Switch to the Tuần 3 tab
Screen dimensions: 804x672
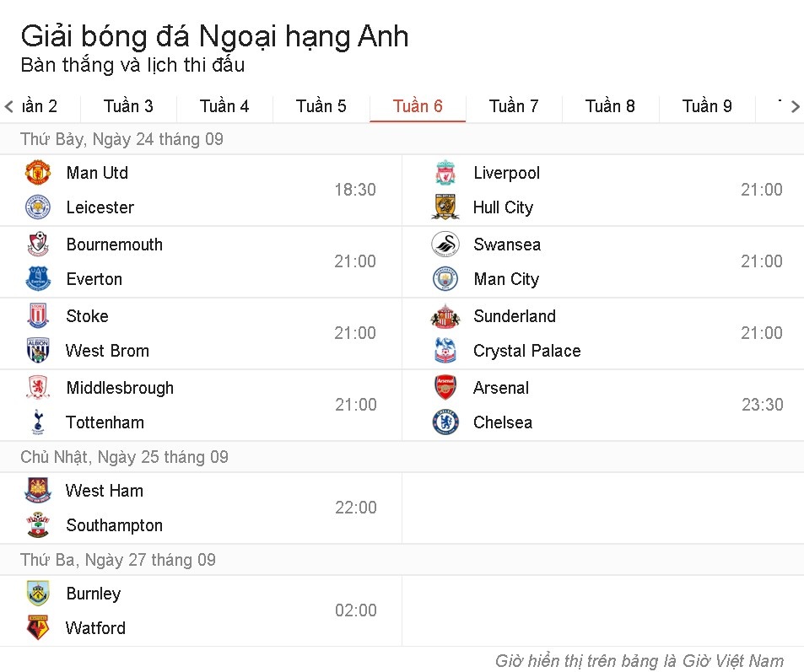pyautogui.click(x=127, y=106)
